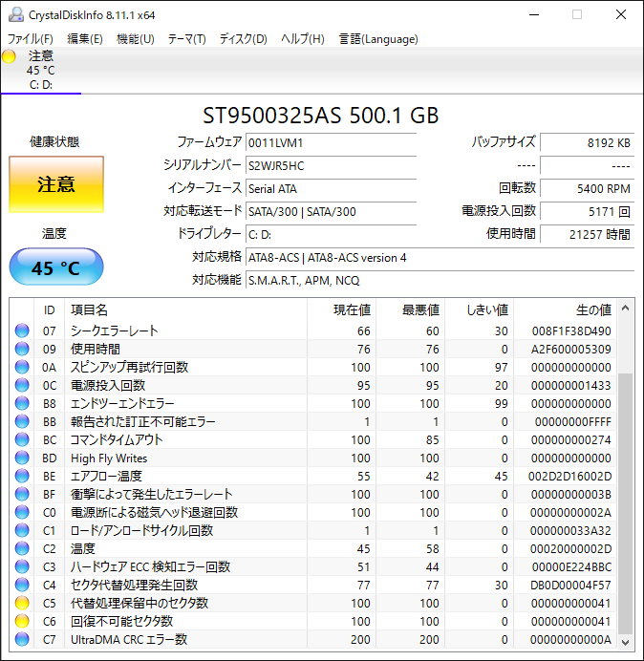Viewport: 644px width, 661px height.
Task: Click status icon for C1 ロード/アンロードサイクル回数 row
Action: coord(22,530)
